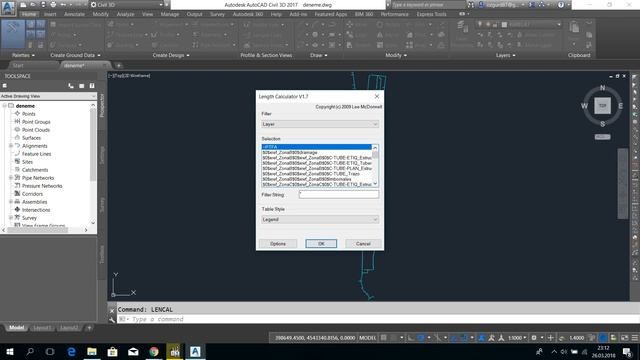Open the Express Tools ribbon tab
640x360 pixels.
click(431, 14)
